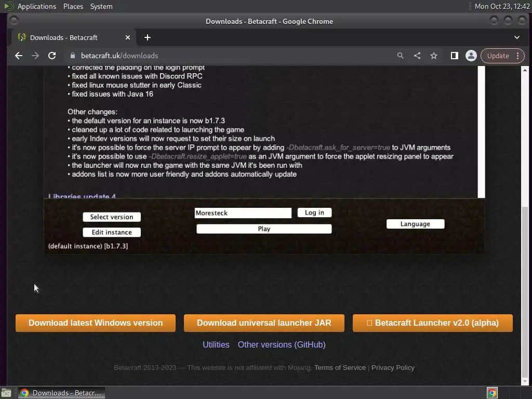The width and height of the screenshot is (532, 399).
Task: Click the Select version button
Action: pos(112,217)
